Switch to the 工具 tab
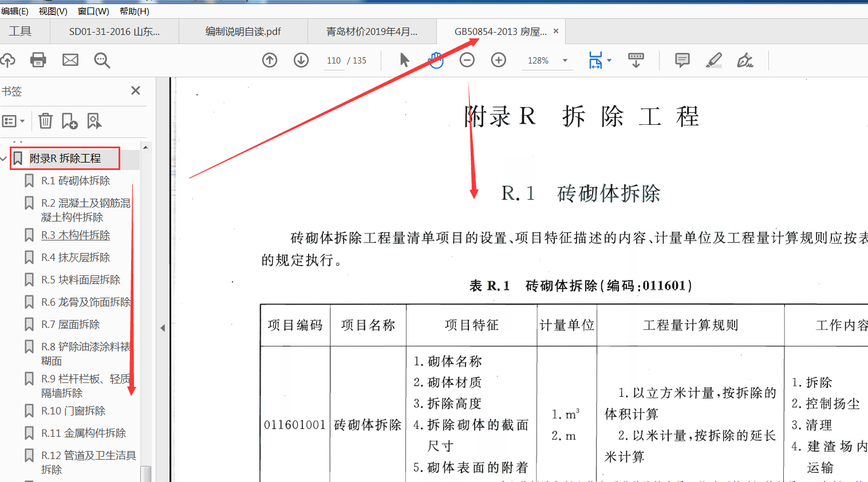Screen dimensions: 868x482 click(x=20, y=31)
